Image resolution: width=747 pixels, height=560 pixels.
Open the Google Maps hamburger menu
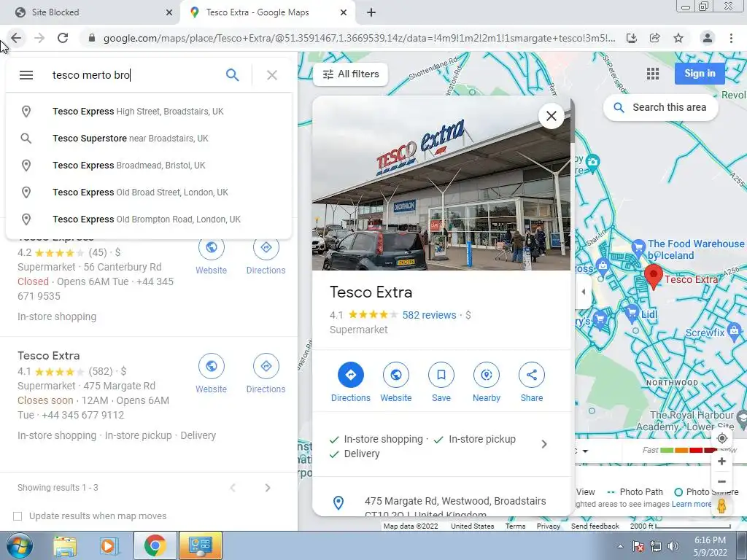click(26, 75)
